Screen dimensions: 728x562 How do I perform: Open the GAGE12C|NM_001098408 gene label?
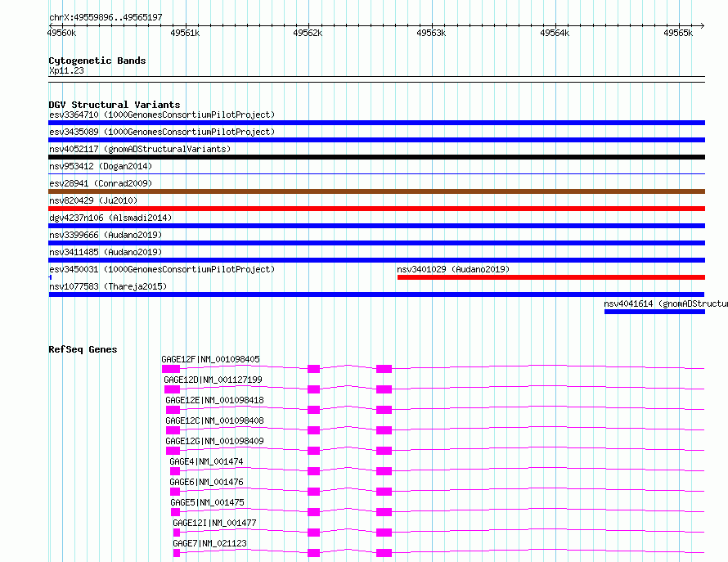coord(214,420)
